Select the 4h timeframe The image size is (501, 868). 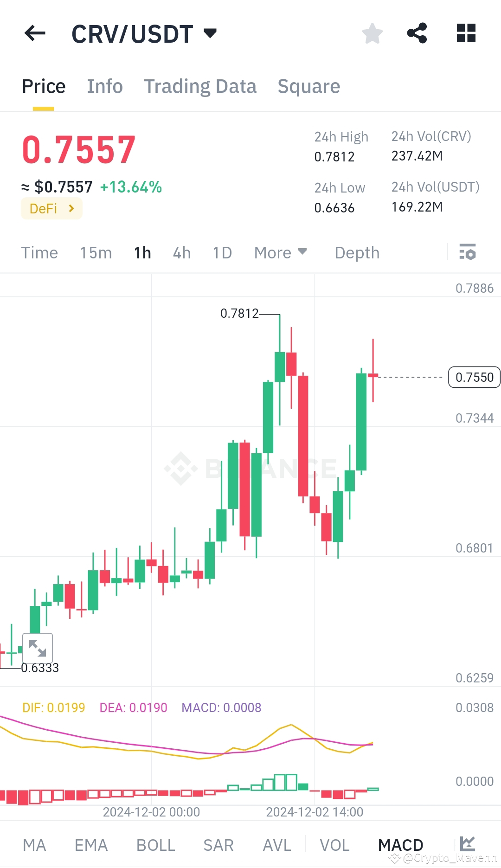coord(181,252)
